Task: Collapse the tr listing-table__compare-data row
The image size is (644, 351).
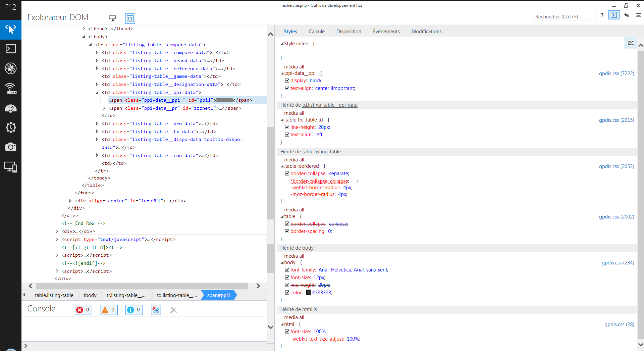Action: 91,45
